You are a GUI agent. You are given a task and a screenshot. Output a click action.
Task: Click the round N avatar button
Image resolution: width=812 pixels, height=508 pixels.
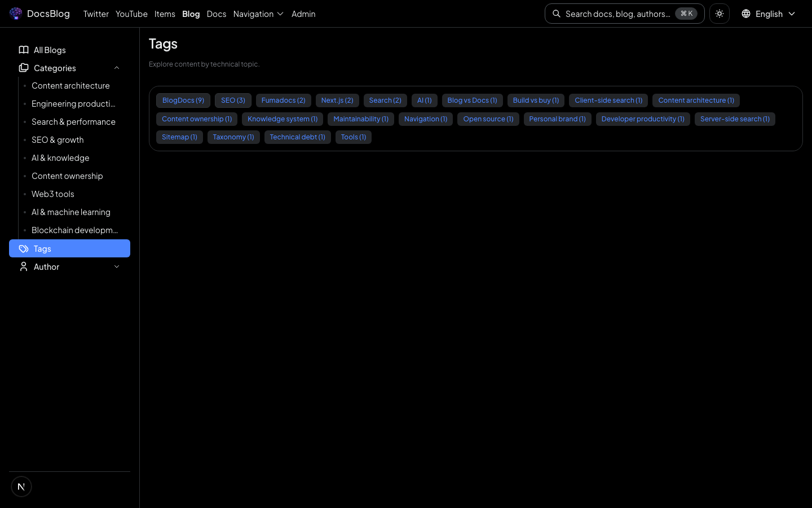click(x=21, y=487)
